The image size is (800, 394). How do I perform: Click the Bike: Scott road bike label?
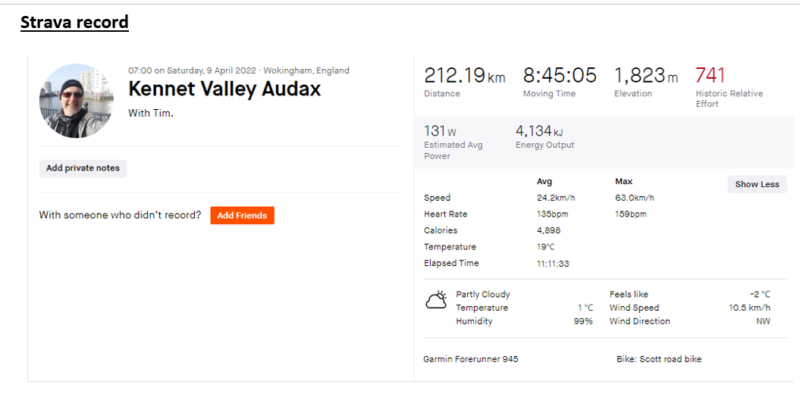[x=659, y=359]
